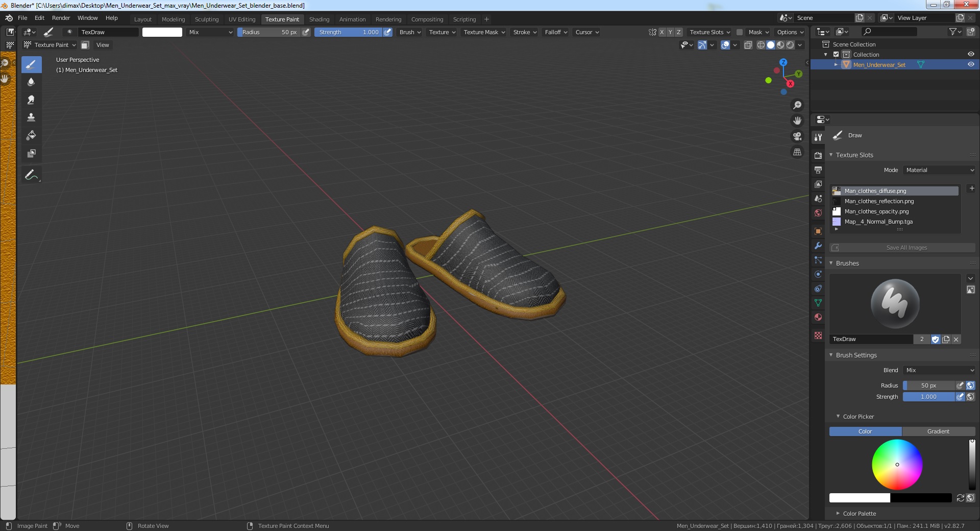Open the Modifiers wrench tab
980x531 pixels.
pos(818,246)
